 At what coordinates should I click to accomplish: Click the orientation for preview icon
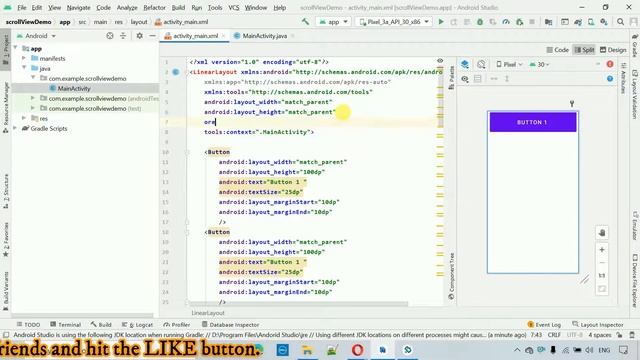(x=481, y=64)
